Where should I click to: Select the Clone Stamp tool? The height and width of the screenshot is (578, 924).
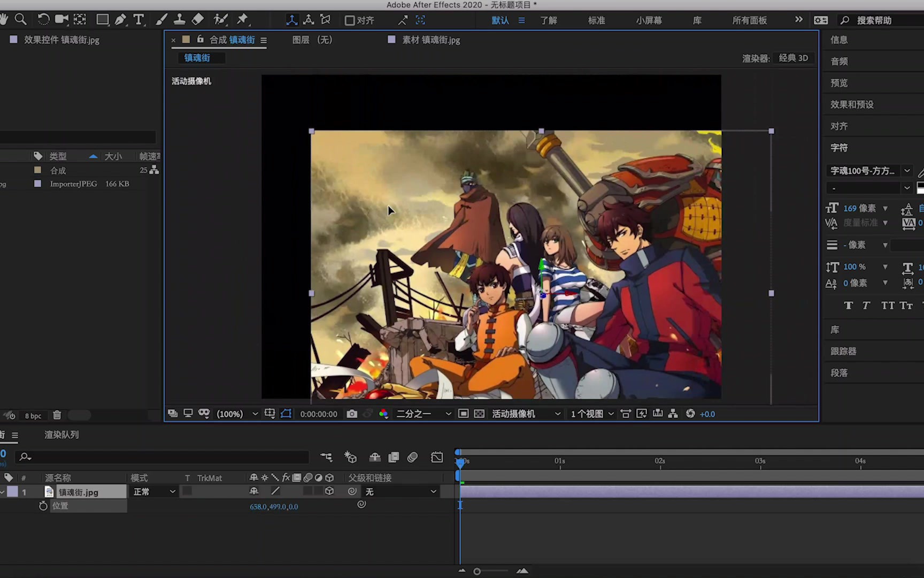pyautogui.click(x=180, y=20)
